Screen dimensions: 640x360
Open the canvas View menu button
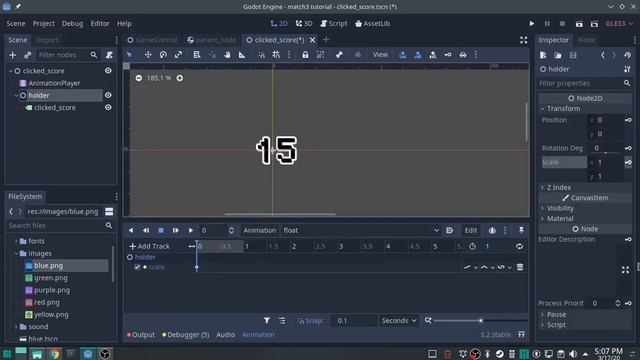tap(380, 55)
